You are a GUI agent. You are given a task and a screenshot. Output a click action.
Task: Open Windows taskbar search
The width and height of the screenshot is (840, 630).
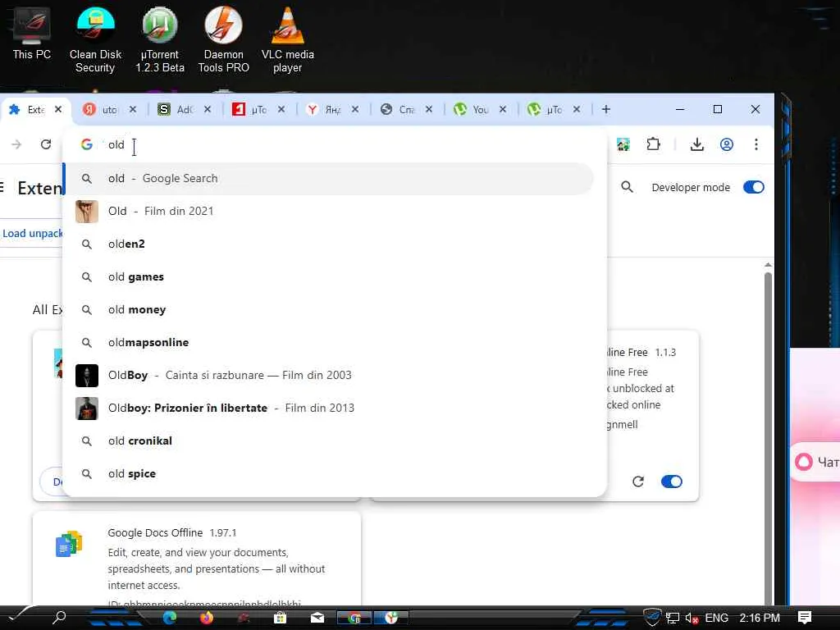[58, 618]
